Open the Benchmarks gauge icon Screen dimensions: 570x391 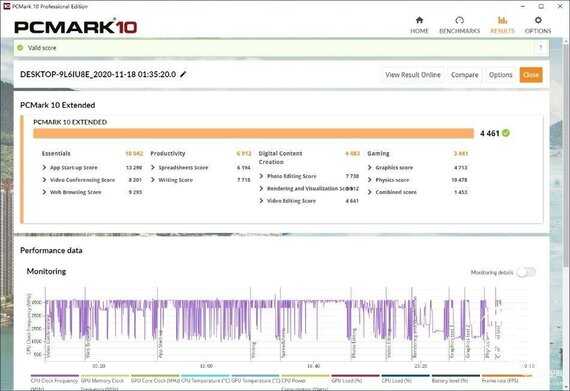pos(459,20)
